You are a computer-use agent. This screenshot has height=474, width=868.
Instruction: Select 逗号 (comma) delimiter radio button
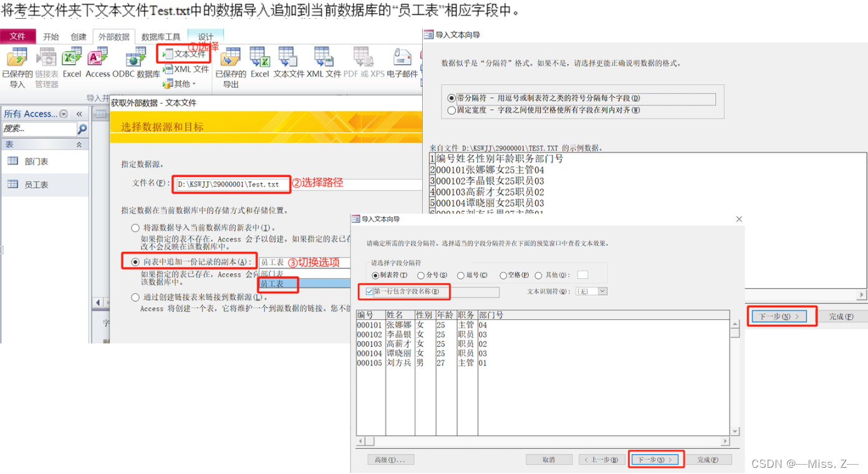pos(461,275)
